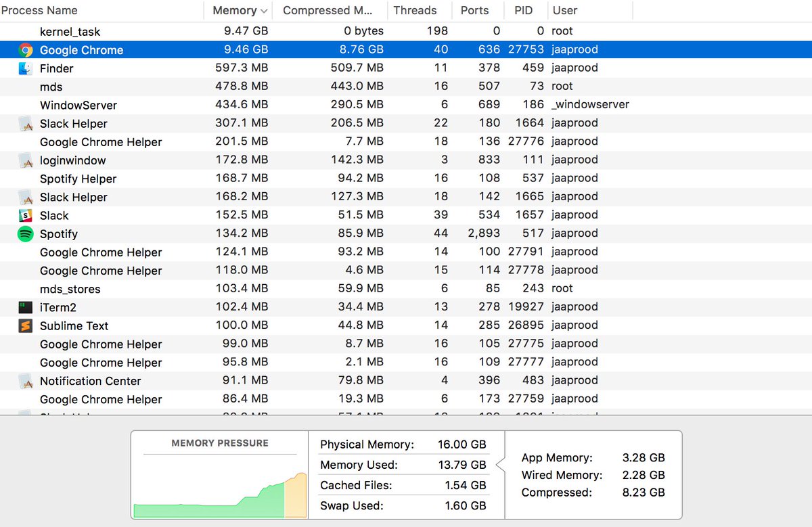Click the iTerm2 app icon

(26, 307)
